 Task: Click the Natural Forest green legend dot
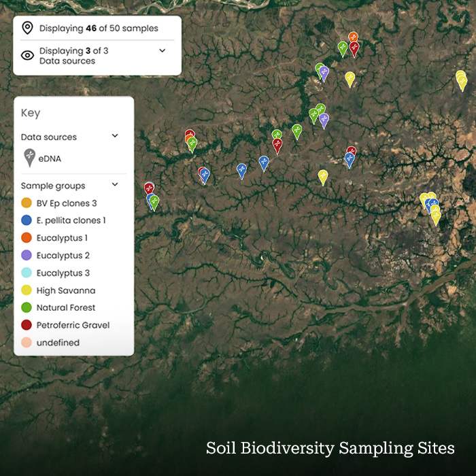(x=27, y=308)
